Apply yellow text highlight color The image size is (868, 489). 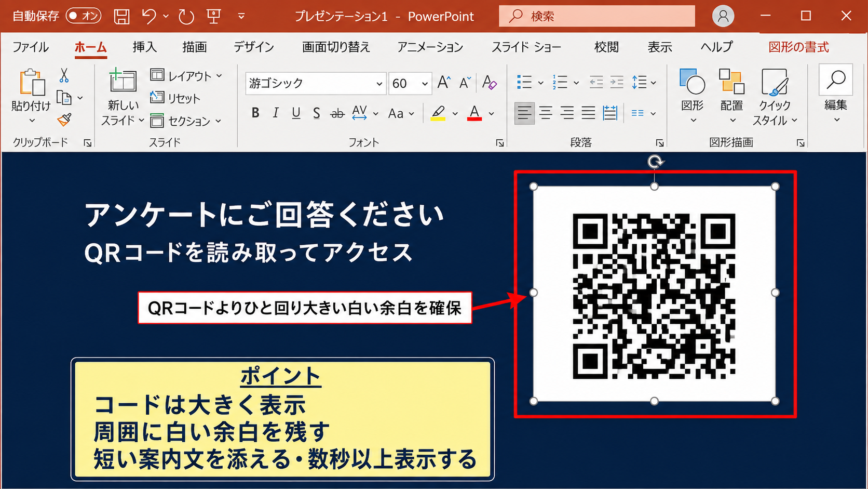438,113
